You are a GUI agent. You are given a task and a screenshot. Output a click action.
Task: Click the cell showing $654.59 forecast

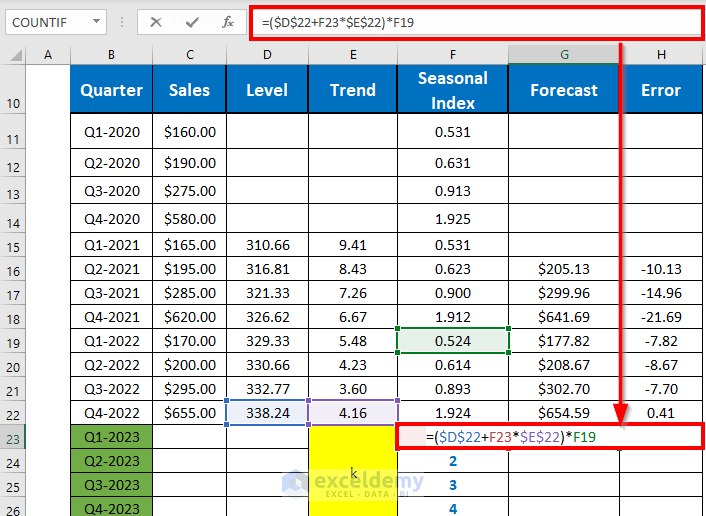click(x=564, y=411)
